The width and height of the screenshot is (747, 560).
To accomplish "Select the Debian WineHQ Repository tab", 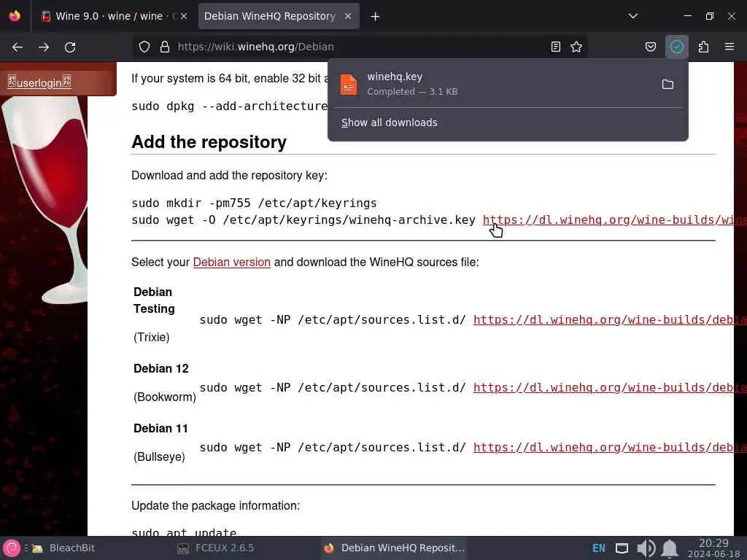I will [270, 16].
